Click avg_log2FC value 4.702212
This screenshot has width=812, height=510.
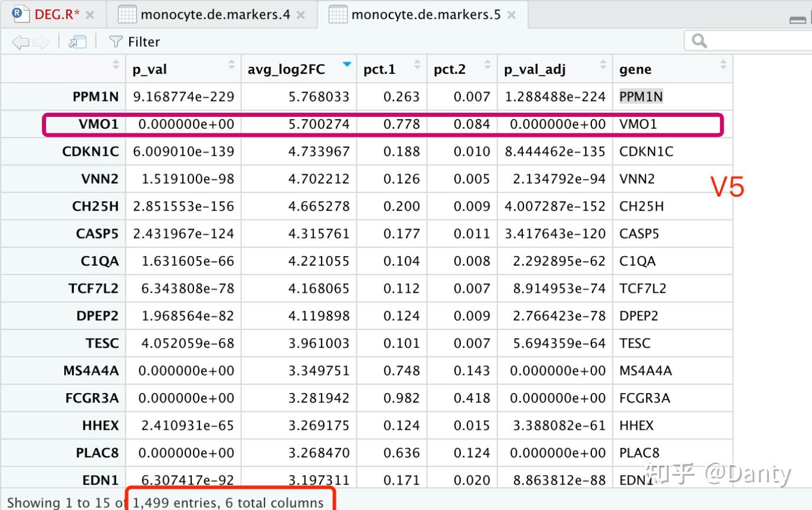319,179
